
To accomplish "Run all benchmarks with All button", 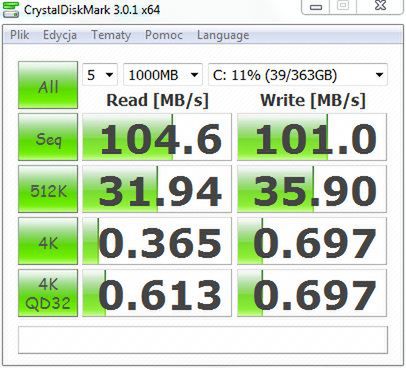I will point(48,85).
